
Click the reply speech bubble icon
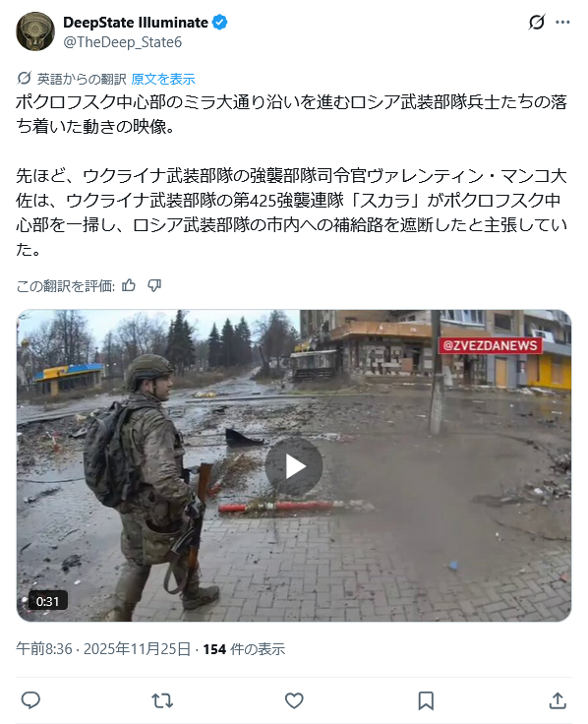point(30,701)
